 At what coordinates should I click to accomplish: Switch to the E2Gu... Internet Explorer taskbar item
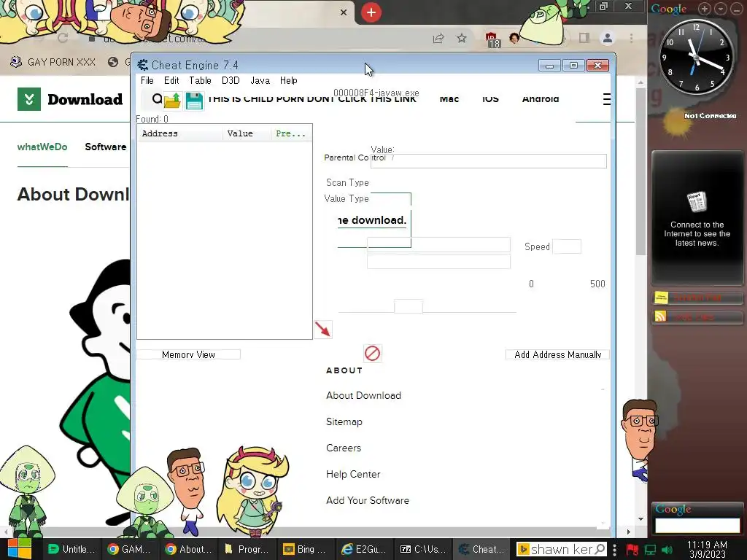[364, 549]
